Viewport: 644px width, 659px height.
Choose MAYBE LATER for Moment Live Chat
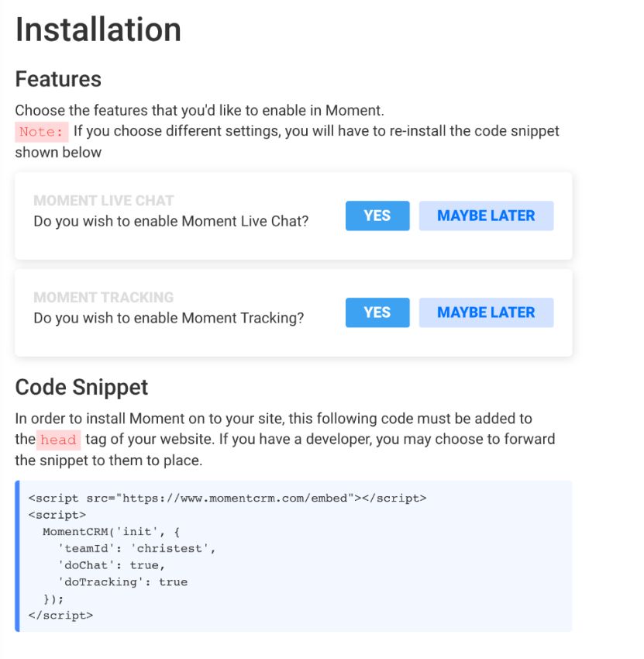coord(486,216)
